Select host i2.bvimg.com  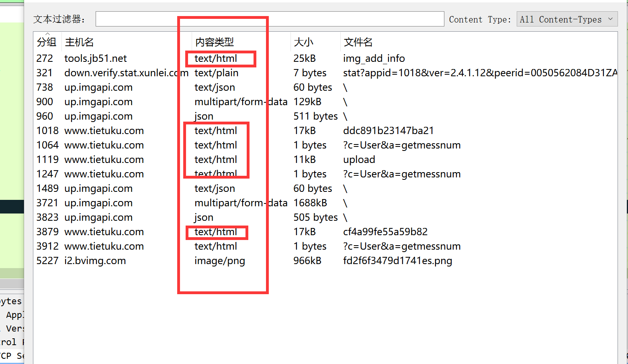(95, 261)
